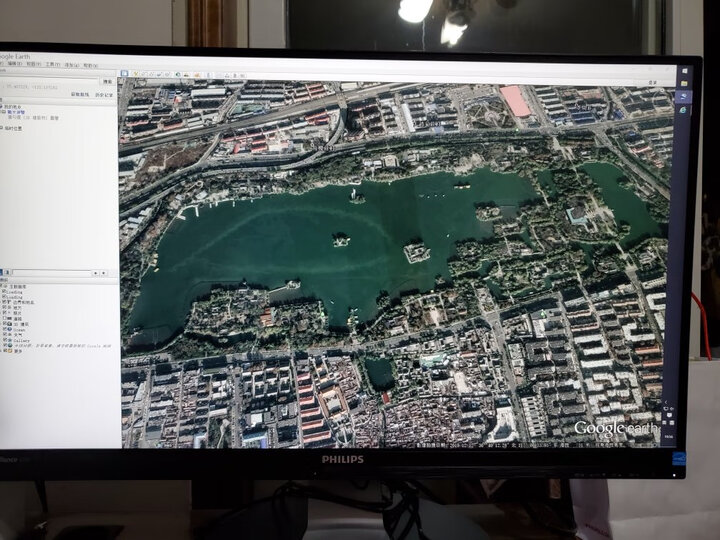Image resolution: width=720 pixels, height=540 pixels.
Task: Click the 搜索 search button
Action: coord(108,82)
